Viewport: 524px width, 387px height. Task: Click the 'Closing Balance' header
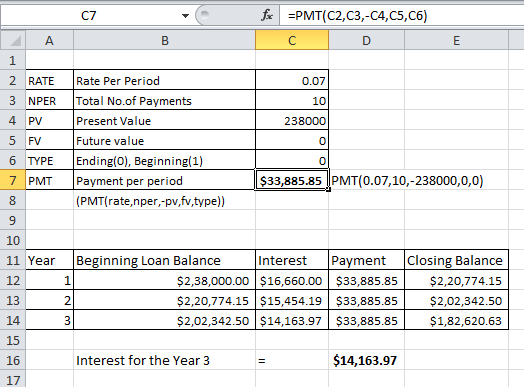click(x=456, y=260)
